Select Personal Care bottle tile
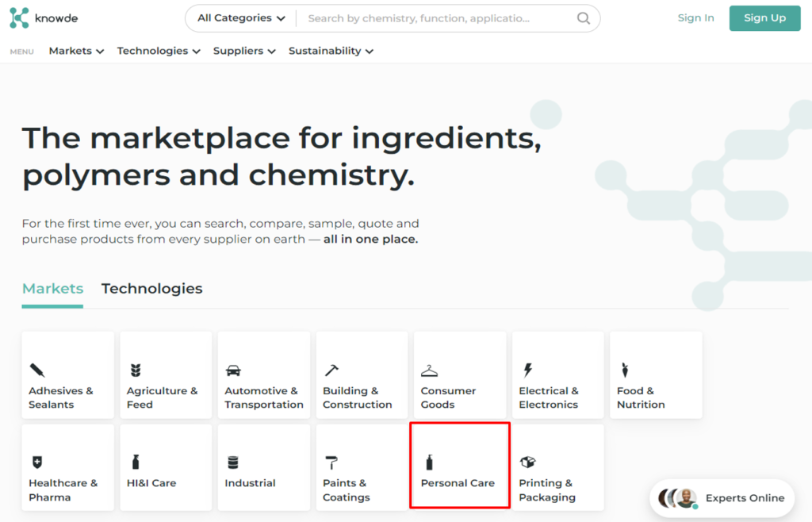The height and width of the screenshot is (522, 812). coord(460,467)
